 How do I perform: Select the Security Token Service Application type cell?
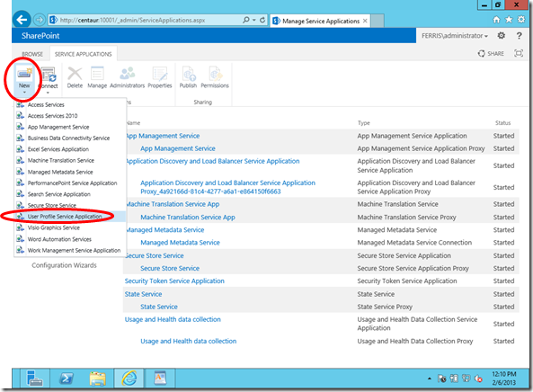point(407,281)
